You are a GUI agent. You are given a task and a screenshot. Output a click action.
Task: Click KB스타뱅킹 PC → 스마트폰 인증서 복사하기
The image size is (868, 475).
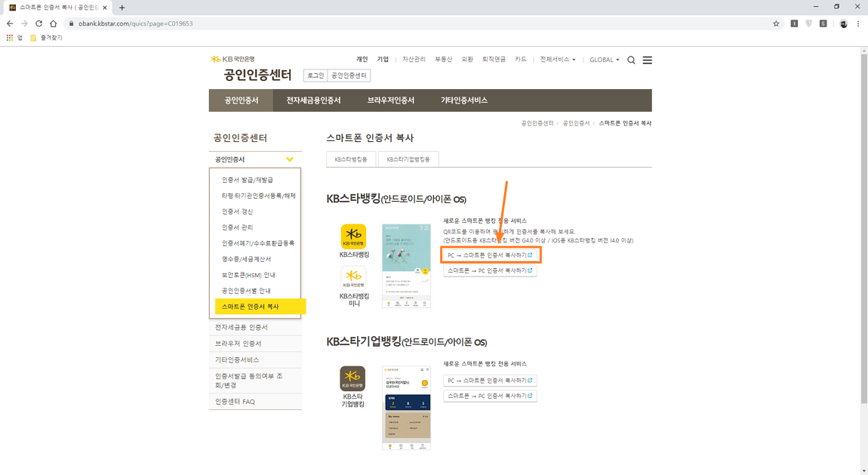point(490,255)
